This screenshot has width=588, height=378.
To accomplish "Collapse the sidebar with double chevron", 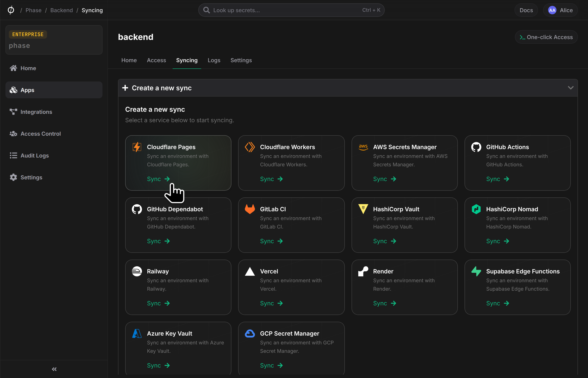I will click(54, 369).
